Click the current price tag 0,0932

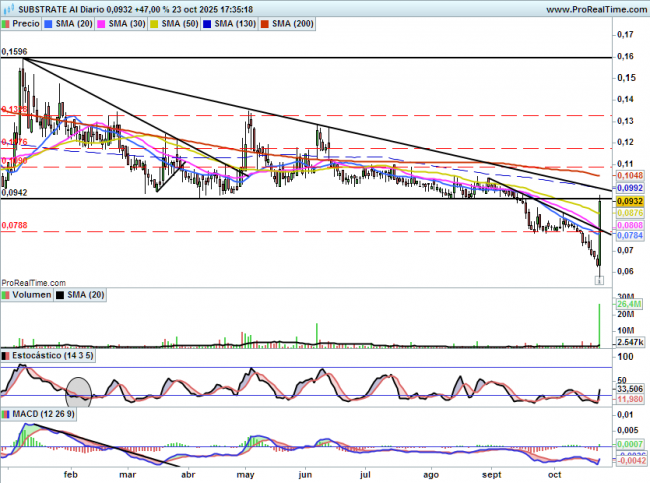(627, 200)
